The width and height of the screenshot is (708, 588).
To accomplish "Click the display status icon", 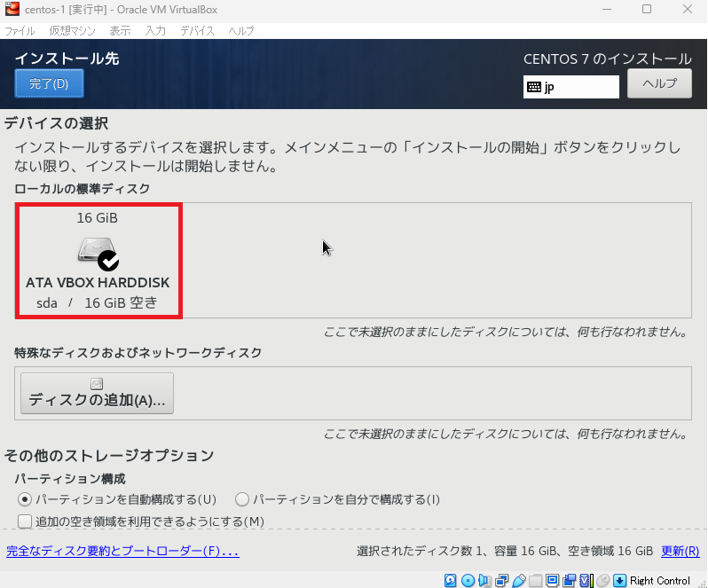I will tap(552, 580).
